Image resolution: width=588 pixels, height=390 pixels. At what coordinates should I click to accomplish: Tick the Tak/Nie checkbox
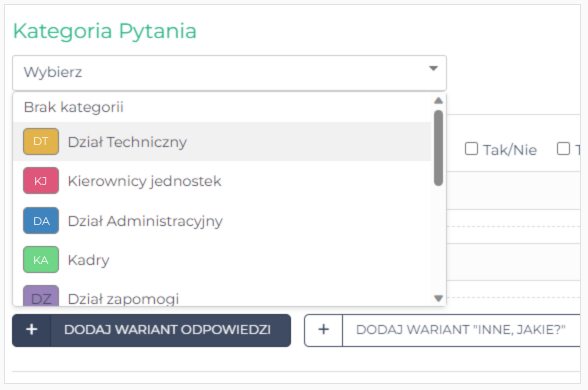coord(471,149)
